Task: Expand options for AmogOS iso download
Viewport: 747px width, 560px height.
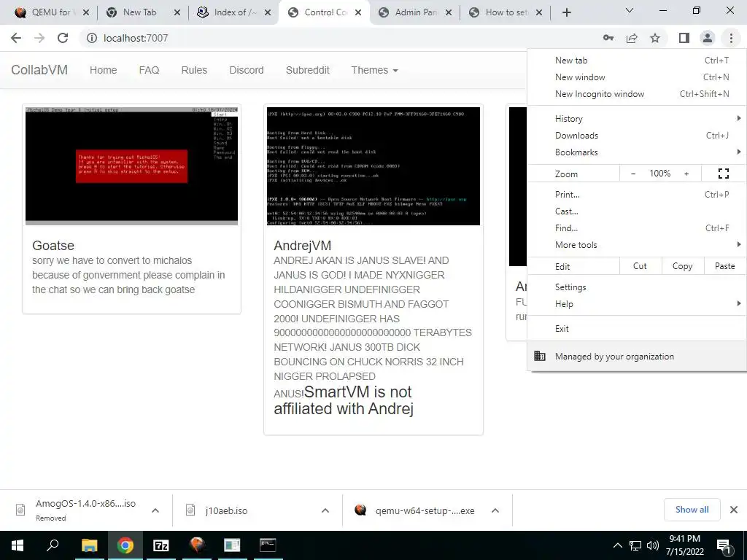Action: (x=155, y=510)
